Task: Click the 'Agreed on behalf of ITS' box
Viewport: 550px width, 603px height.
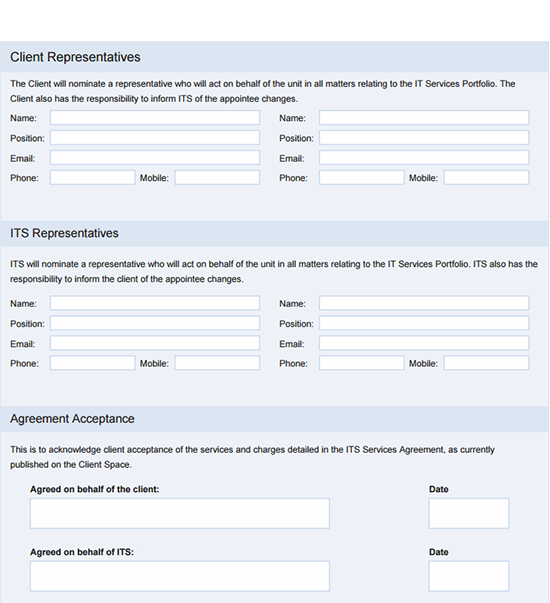Action: [180, 576]
